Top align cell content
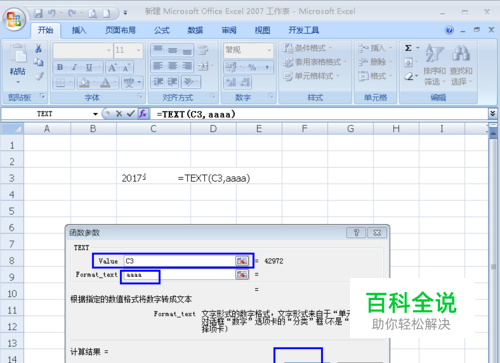 158,50
